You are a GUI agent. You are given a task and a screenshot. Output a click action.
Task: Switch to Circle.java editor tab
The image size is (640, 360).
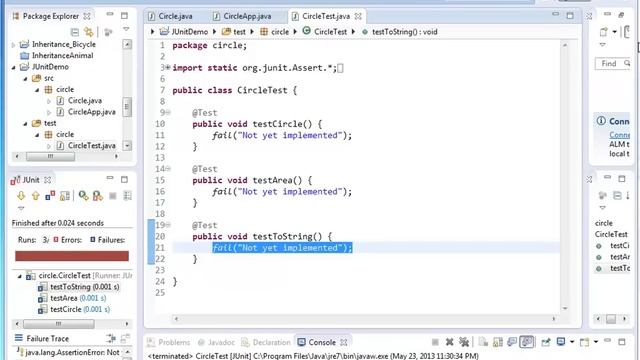(175, 16)
